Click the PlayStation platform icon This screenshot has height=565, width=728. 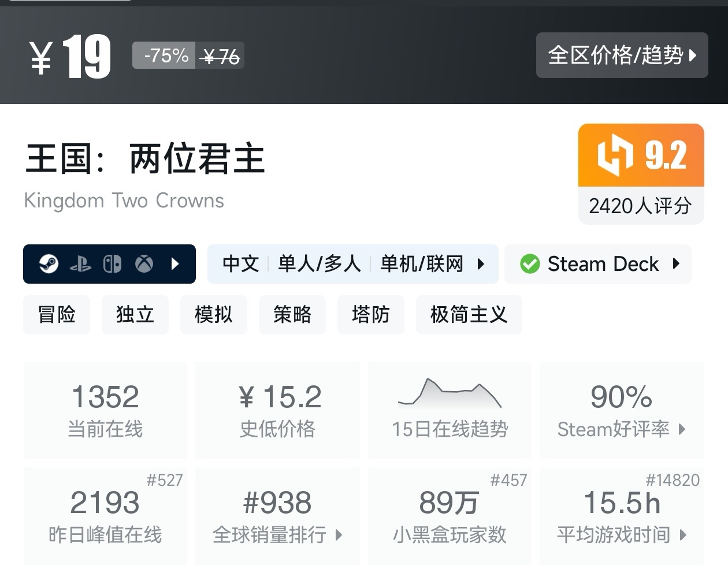80,264
